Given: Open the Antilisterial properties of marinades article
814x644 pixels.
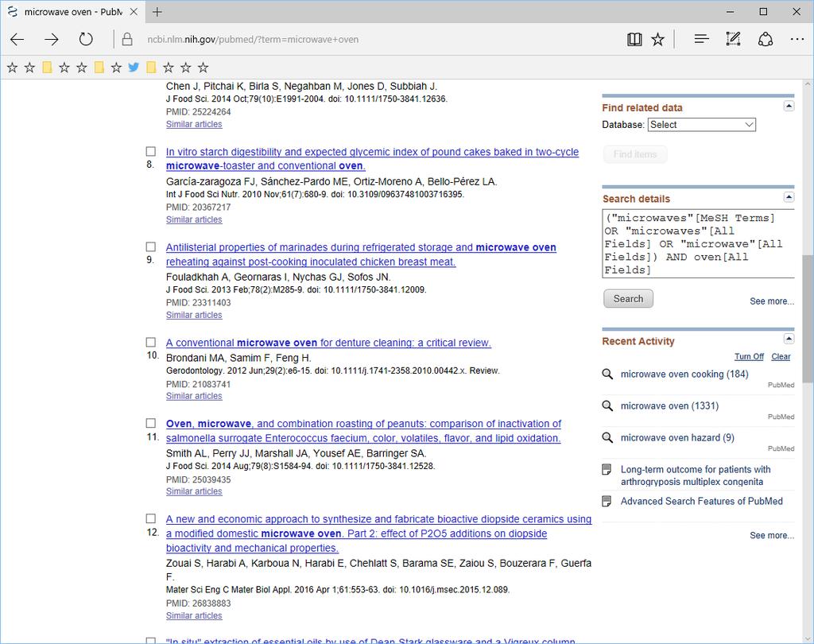Looking at the screenshot, I should click(x=361, y=254).
